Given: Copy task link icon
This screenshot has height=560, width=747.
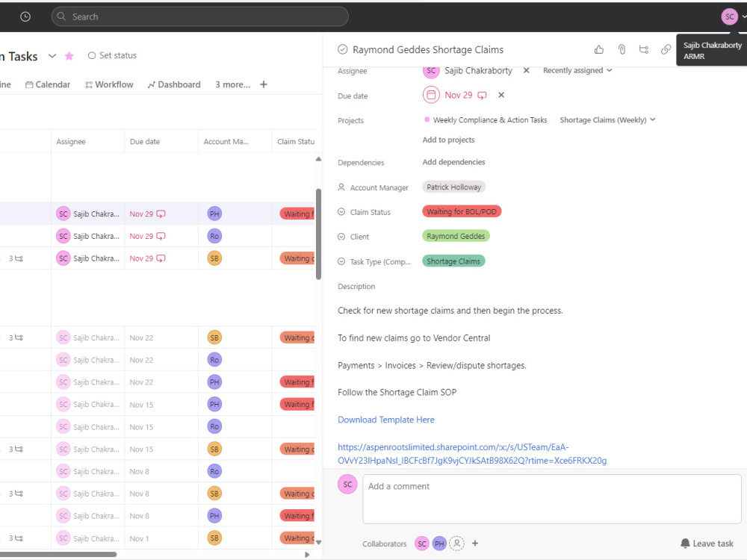Looking at the screenshot, I should coord(666,49).
